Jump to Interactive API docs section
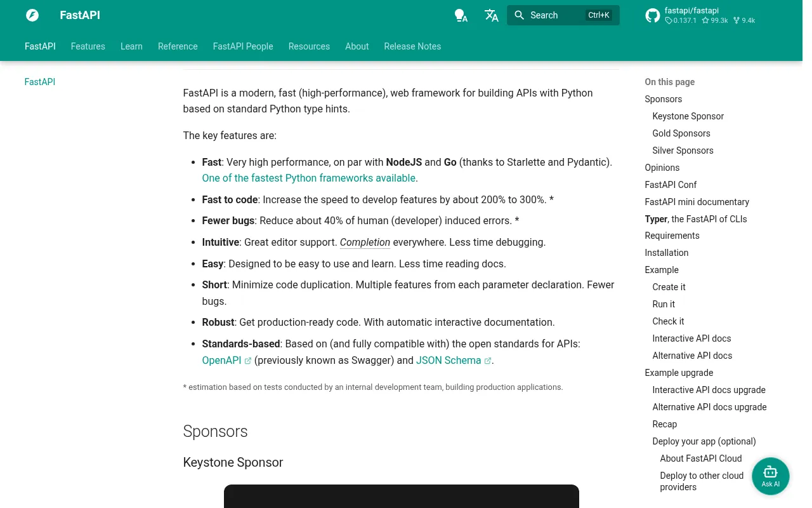Viewport: 812px width, 508px height. tap(692, 338)
